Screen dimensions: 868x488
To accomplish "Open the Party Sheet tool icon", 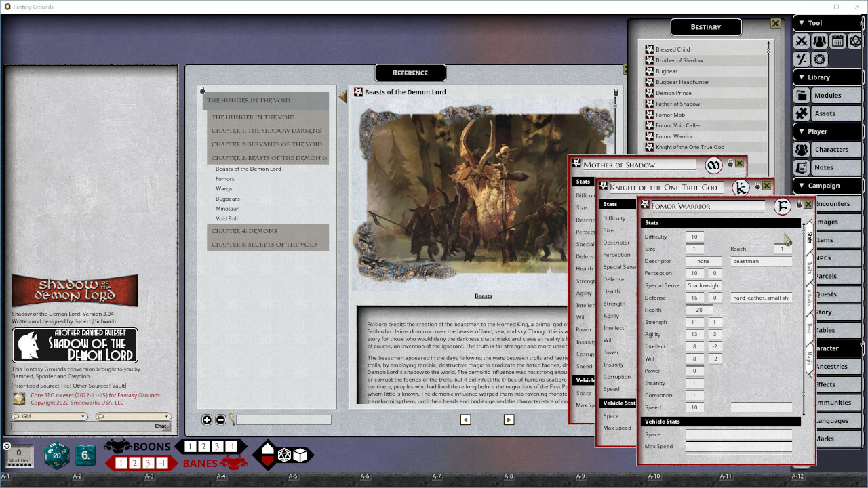I will pos(819,41).
